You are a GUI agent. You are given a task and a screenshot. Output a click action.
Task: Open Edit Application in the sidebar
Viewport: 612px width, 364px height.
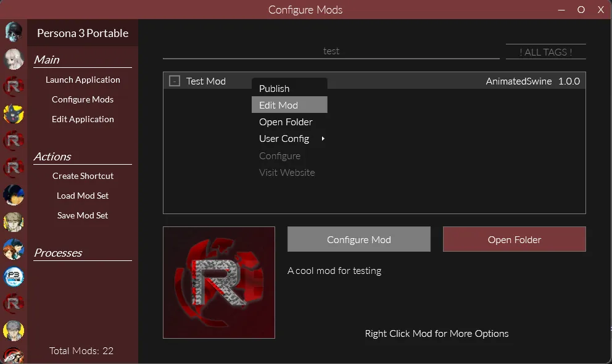click(x=83, y=119)
